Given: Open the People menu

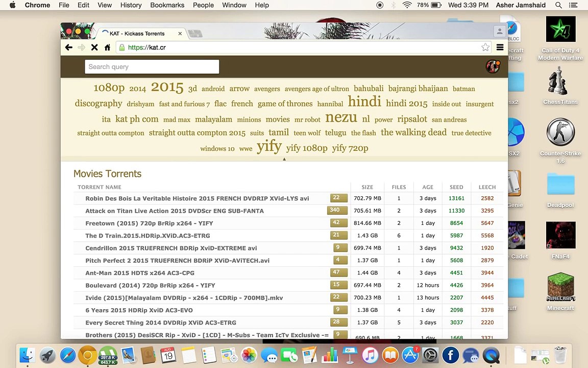Looking at the screenshot, I should 203,5.
